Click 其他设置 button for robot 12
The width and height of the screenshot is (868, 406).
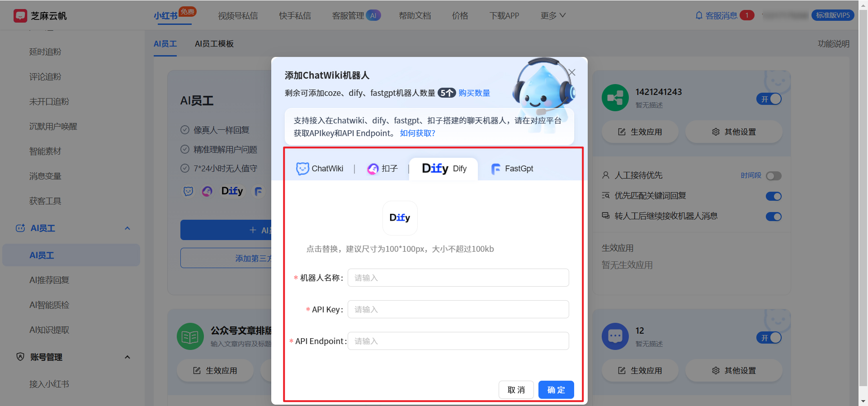point(734,371)
